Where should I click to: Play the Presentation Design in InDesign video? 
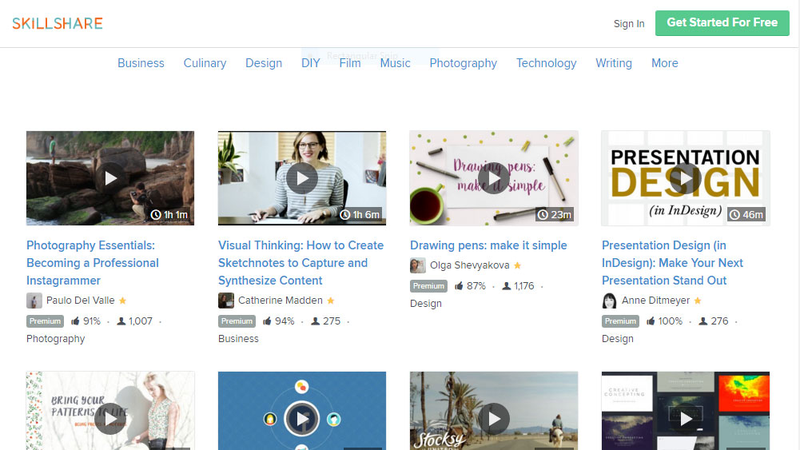pos(685,178)
